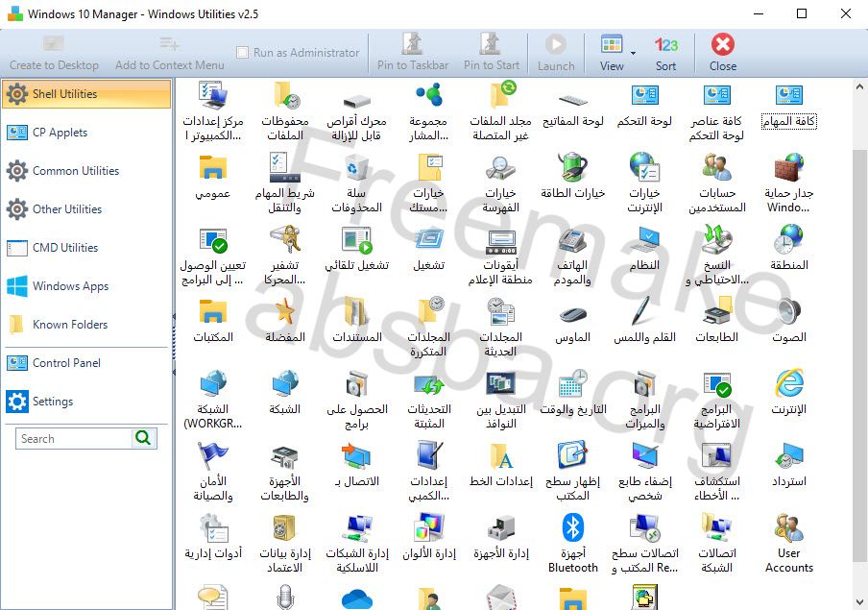This screenshot has height=610, width=868.
Task: Open Default Programs (البرامج الافتراضية) icon
Action: pos(717,383)
